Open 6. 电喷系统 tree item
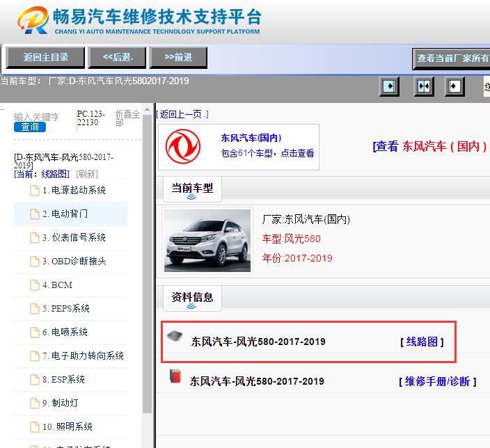490x448 pixels. pos(70,332)
